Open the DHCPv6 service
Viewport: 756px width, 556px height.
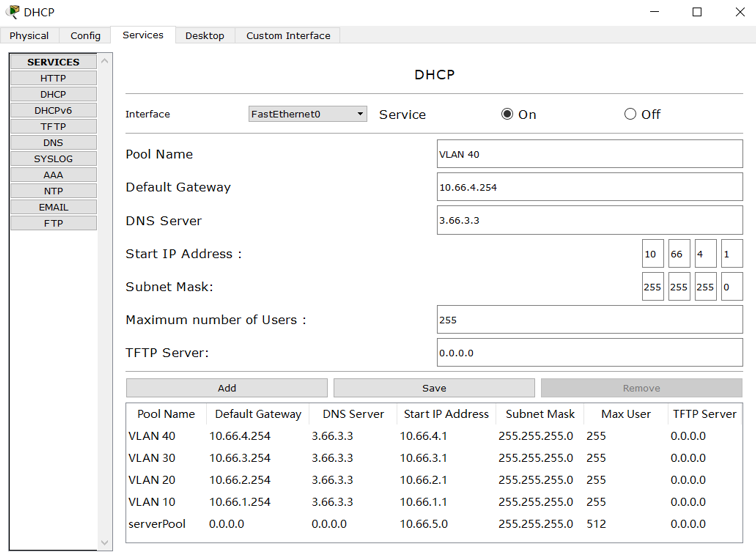click(54, 110)
